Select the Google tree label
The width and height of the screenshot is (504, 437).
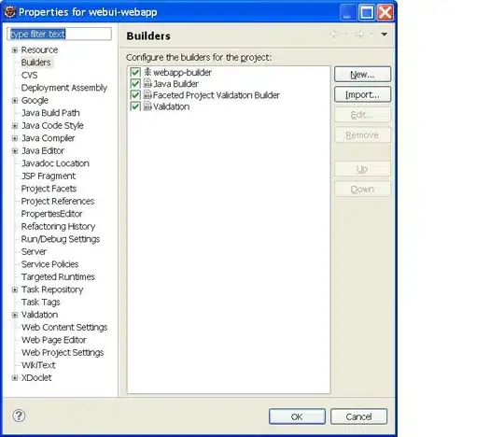click(35, 100)
